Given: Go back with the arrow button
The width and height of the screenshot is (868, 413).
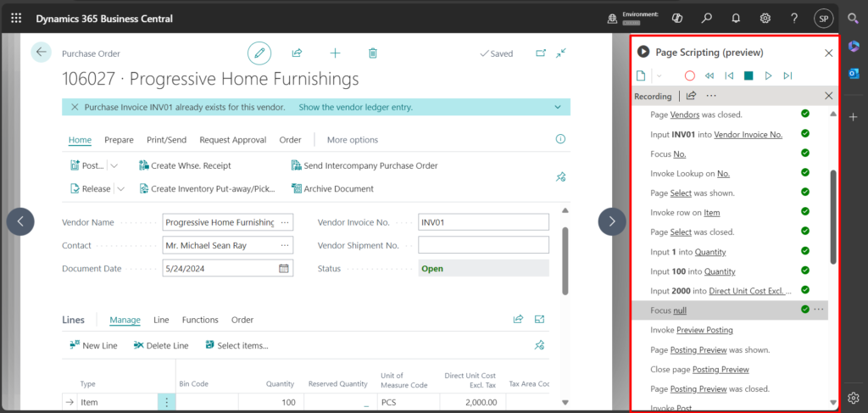Looking at the screenshot, I should point(41,52).
